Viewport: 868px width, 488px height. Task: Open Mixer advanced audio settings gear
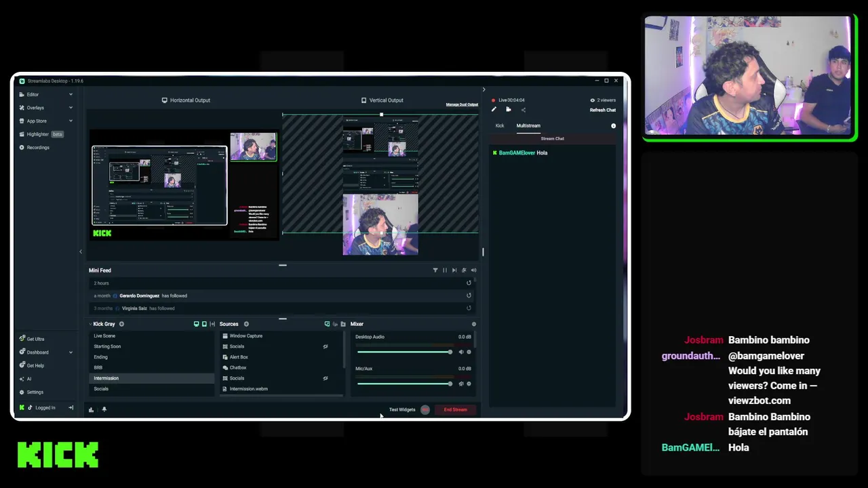(474, 324)
